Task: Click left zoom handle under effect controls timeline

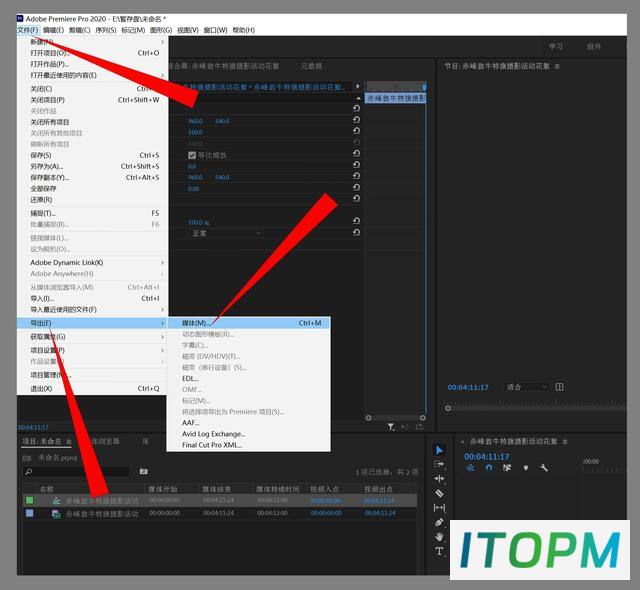Action: 368,418
